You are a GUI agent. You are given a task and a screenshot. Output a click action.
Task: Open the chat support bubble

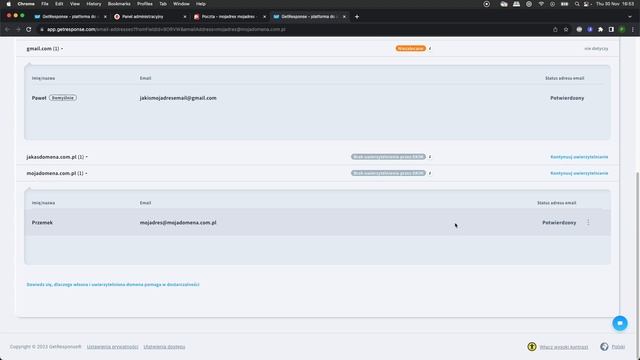(x=620, y=323)
